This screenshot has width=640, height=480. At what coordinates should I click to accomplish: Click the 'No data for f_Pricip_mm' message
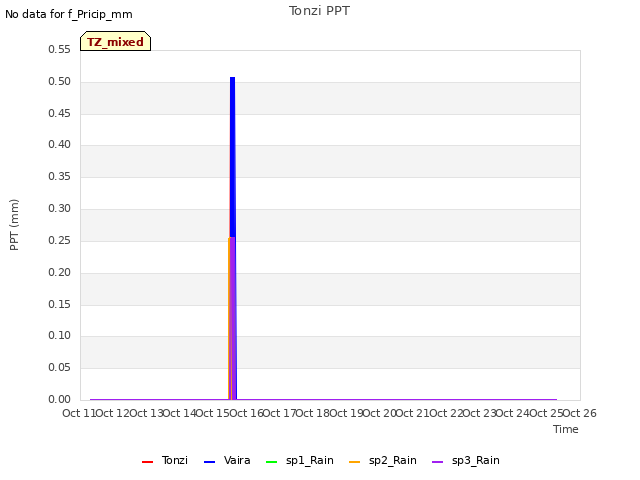click(x=69, y=14)
